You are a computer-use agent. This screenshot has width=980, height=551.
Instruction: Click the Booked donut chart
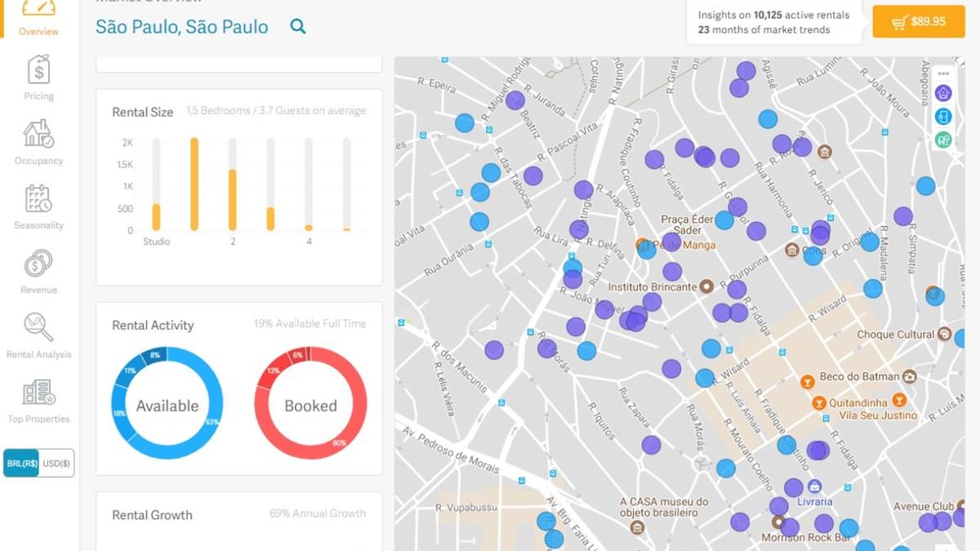pyautogui.click(x=310, y=403)
